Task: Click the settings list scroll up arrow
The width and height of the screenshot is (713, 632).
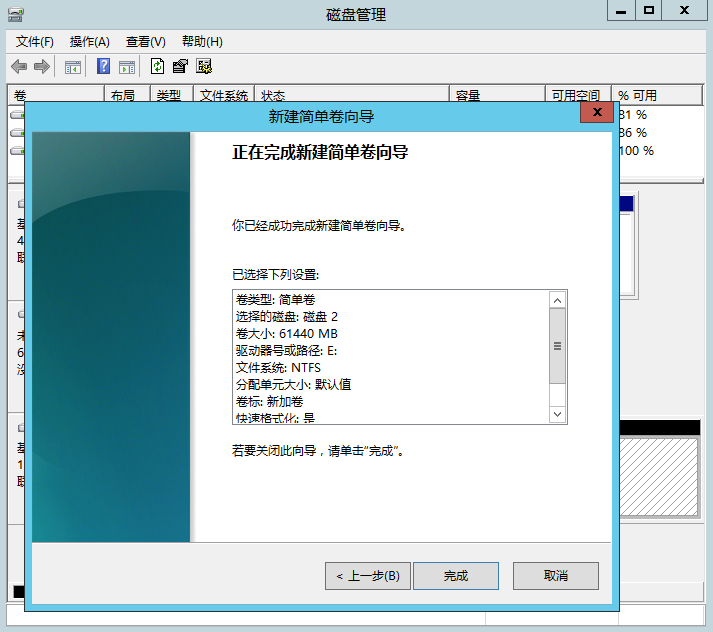Action: click(x=557, y=300)
